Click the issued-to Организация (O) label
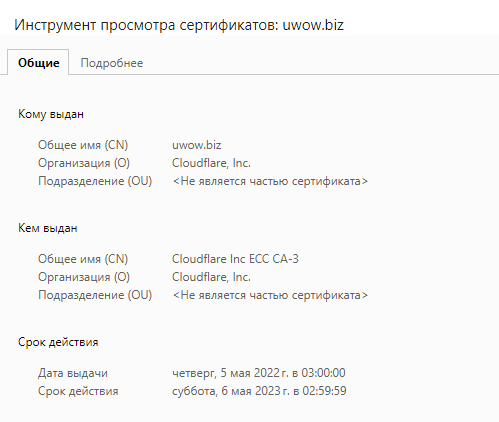Image resolution: width=499 pixels, height=422 pixels. point(84,163)
